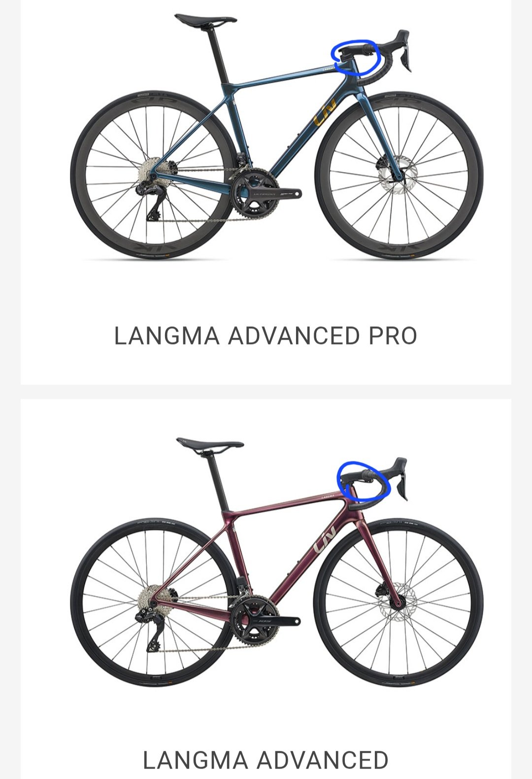Click the saddle of the blue bike

pyautogui.click(x=206, y=20)
